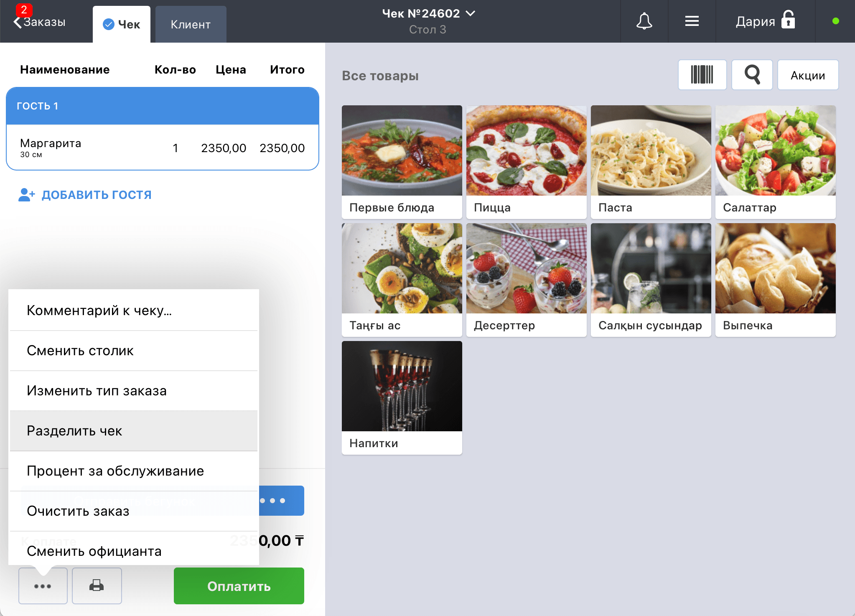855x616 pixels.
Task: Select the Гость 1 header row
Action: coord(163,106)
